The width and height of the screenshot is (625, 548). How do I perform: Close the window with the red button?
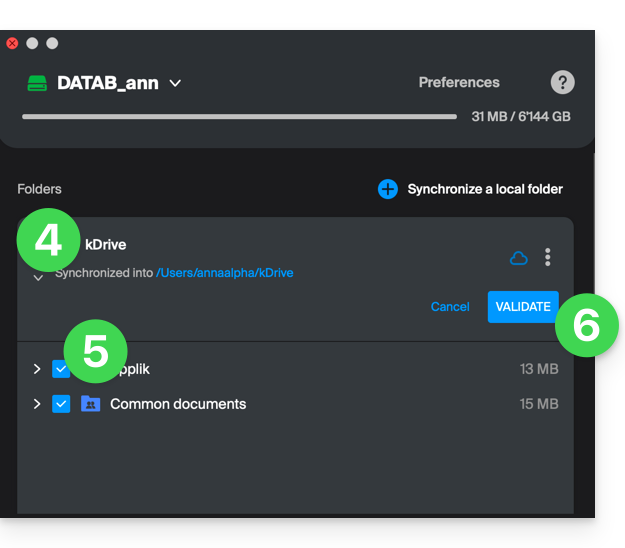click(12, 43)
